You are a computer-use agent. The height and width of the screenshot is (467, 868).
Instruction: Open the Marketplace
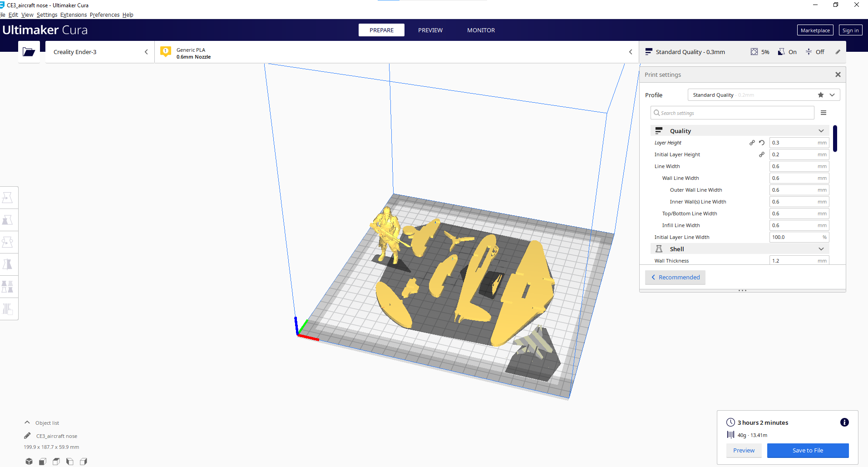click(x=815, y=30)
